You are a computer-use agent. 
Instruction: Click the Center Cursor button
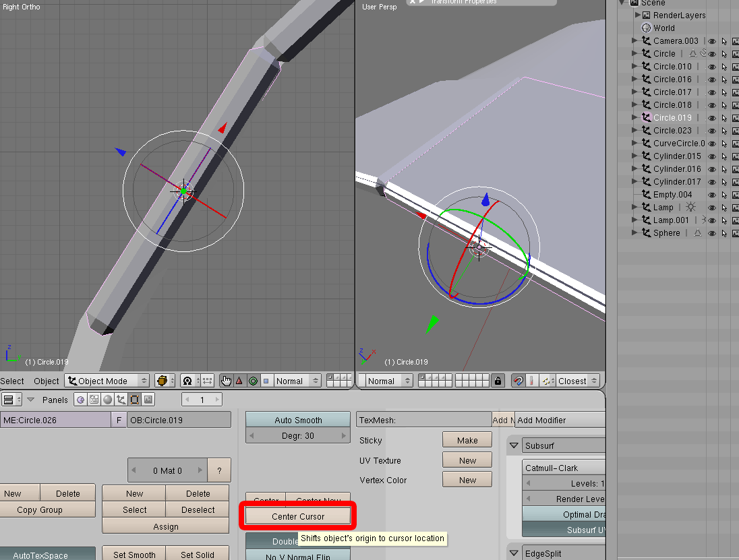298,516
